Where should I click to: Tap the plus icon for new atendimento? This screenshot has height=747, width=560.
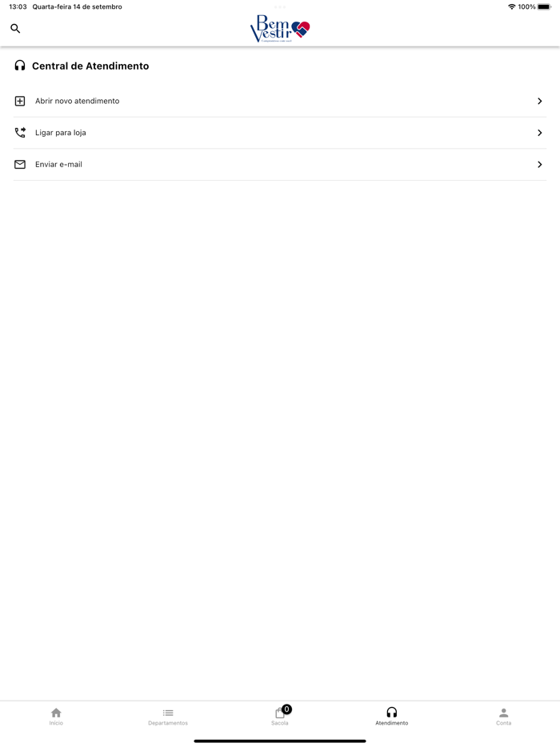pyautogui.click(x=20, y=101)
